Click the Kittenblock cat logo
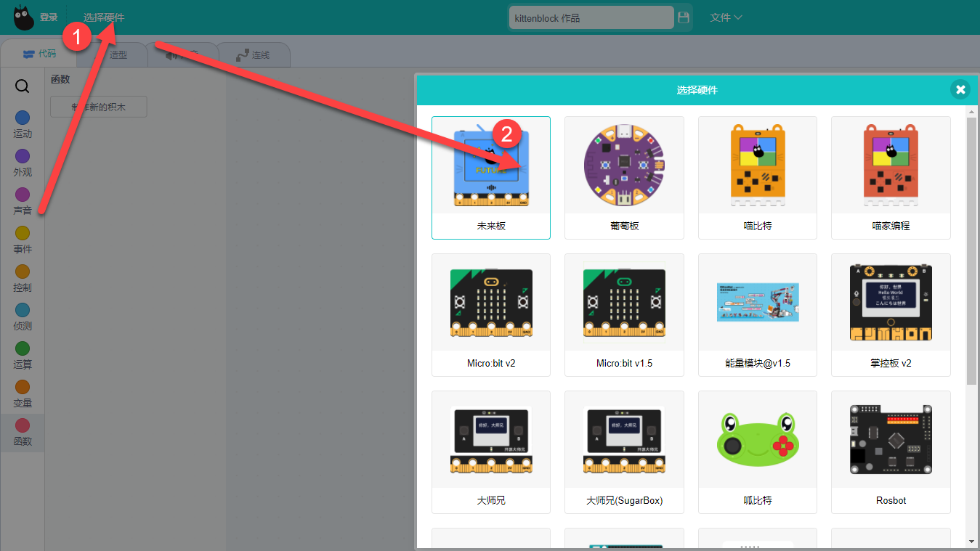Image resolution: width=980 pixels, height=551 pixels. [24, 17]
